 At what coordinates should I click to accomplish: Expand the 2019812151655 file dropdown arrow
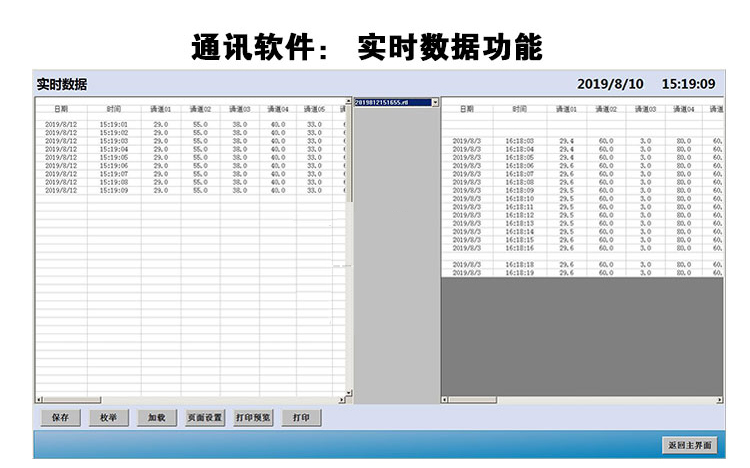[435, 102]
